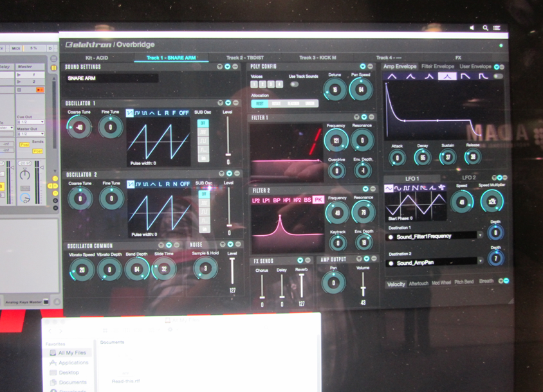Image resolution: width=543 pixels, height=392 pixels.
Task: Select PK filter type in Filter 2
Action: click(318, 200)
